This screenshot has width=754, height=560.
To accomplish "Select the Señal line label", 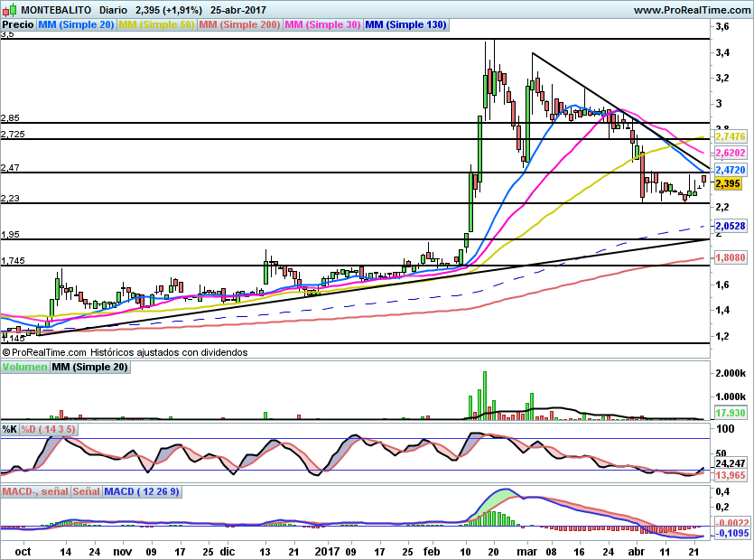I will (x=86, y=492).
